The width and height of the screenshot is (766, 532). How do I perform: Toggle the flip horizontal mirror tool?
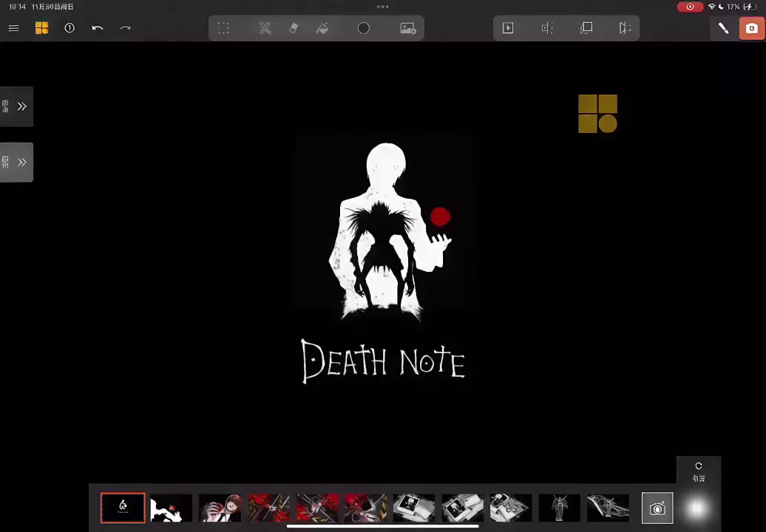(625, 28)
